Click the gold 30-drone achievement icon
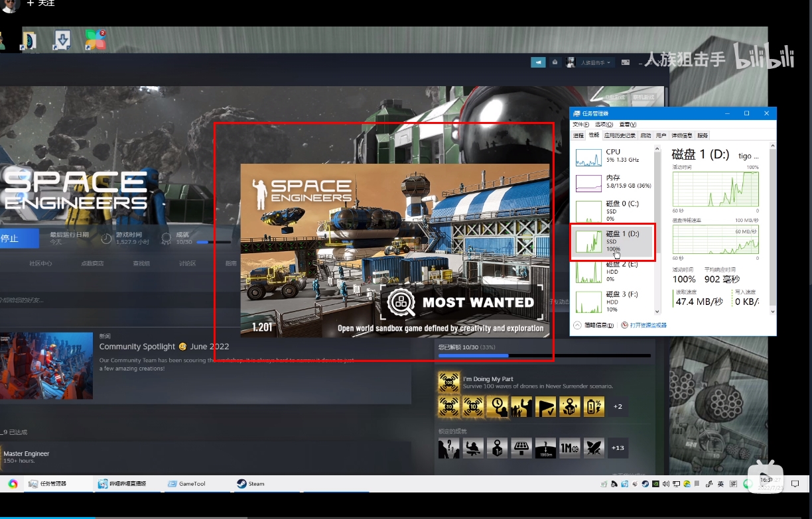 [x=449, y=406]
